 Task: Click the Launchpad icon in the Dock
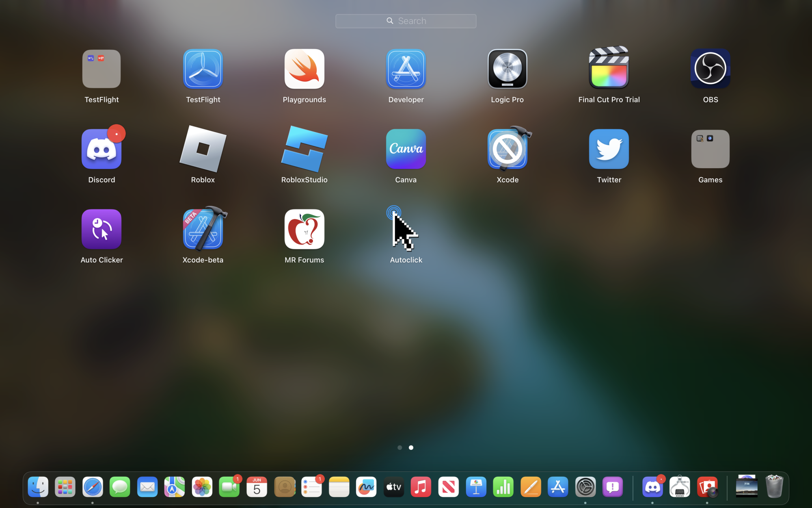pos(65,487)
